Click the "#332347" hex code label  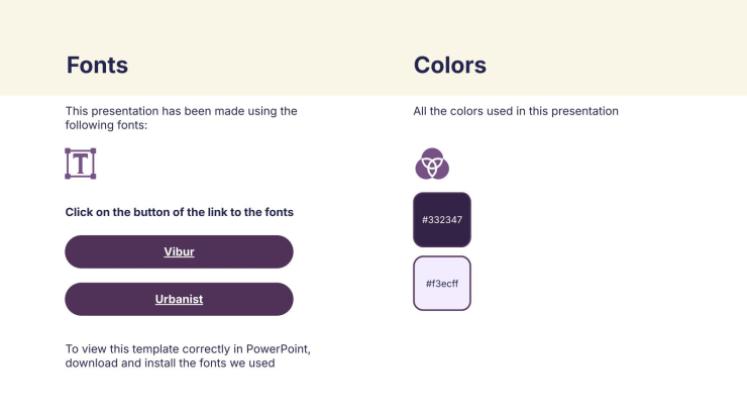tap(442, 220)
